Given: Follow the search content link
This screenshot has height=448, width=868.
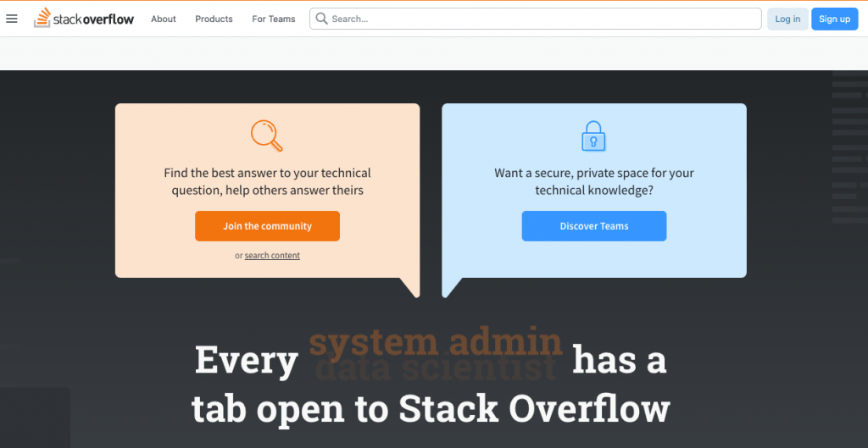Looking at the screenshot, I should click(x=272, y=256).
